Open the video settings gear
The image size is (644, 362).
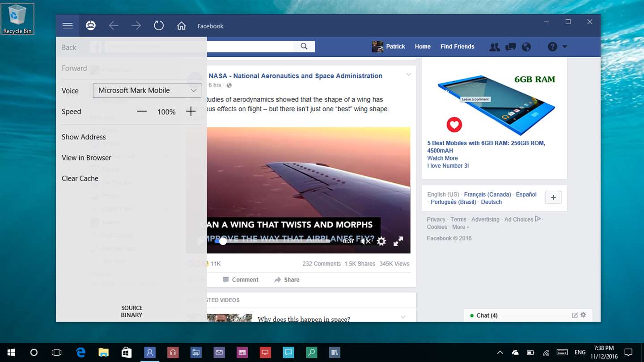(381, 241)
